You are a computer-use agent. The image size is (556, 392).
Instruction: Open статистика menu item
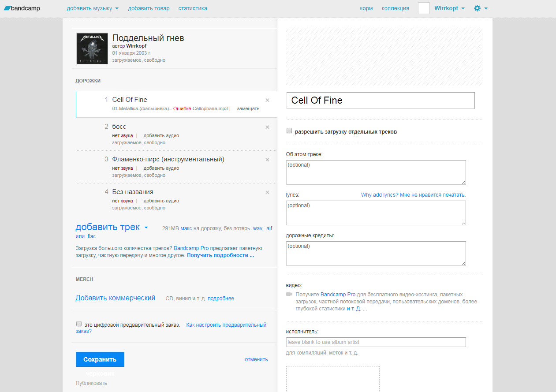[193, 8]
